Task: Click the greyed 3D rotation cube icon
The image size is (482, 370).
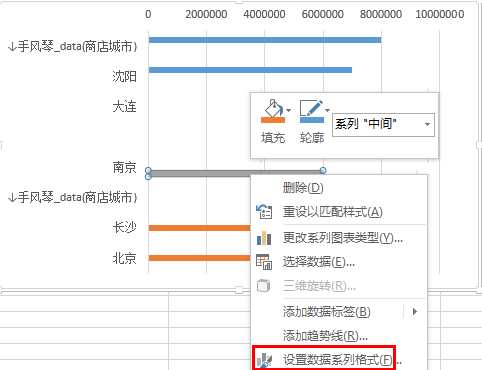Action: [264, 286]
